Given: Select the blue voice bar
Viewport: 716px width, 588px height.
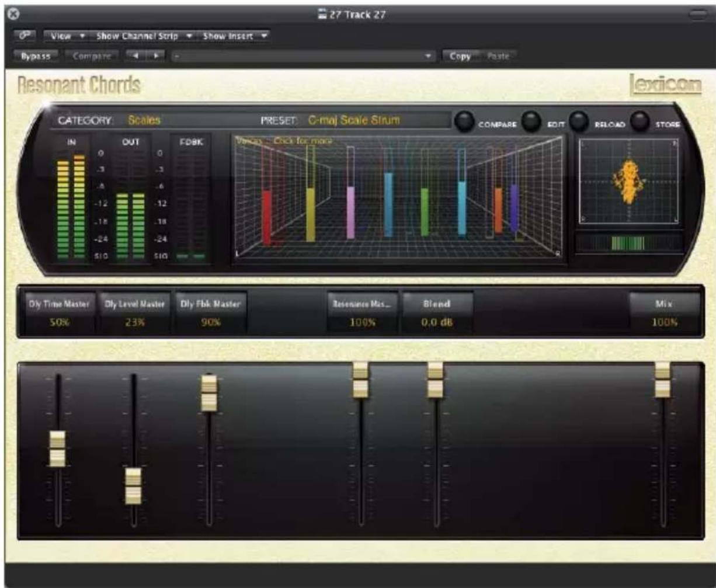Looking at the screenshot, I should (x=388, y=204).
